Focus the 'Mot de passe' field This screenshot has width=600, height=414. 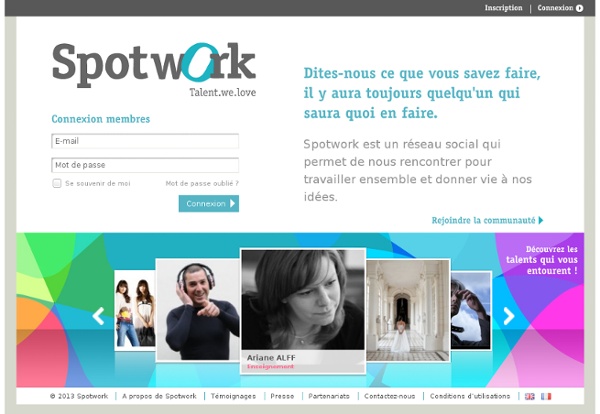pyautogui.click(x=145, y=165)
